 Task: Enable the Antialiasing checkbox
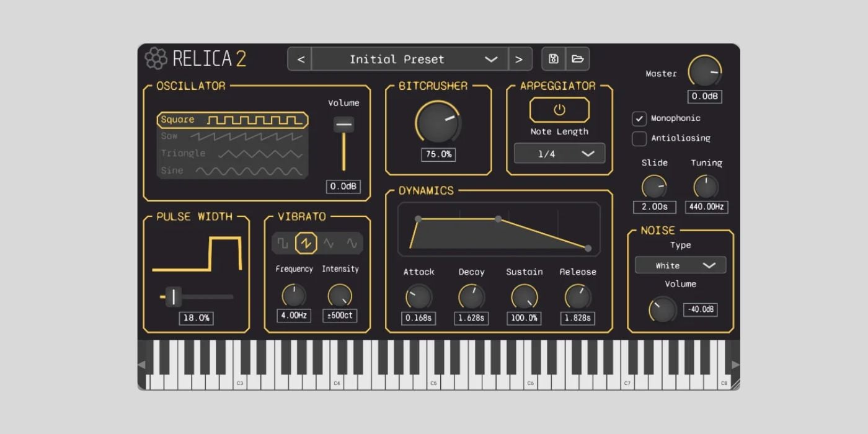[x=639, y=138]
